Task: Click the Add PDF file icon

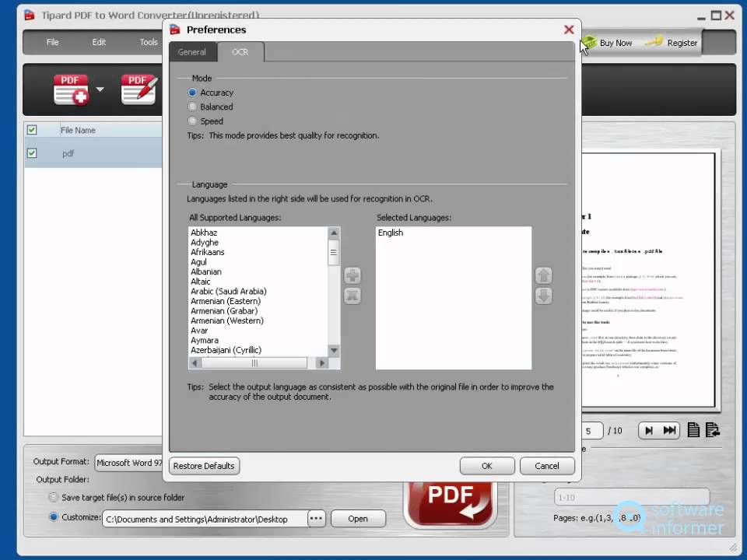Action: point(71,89)
